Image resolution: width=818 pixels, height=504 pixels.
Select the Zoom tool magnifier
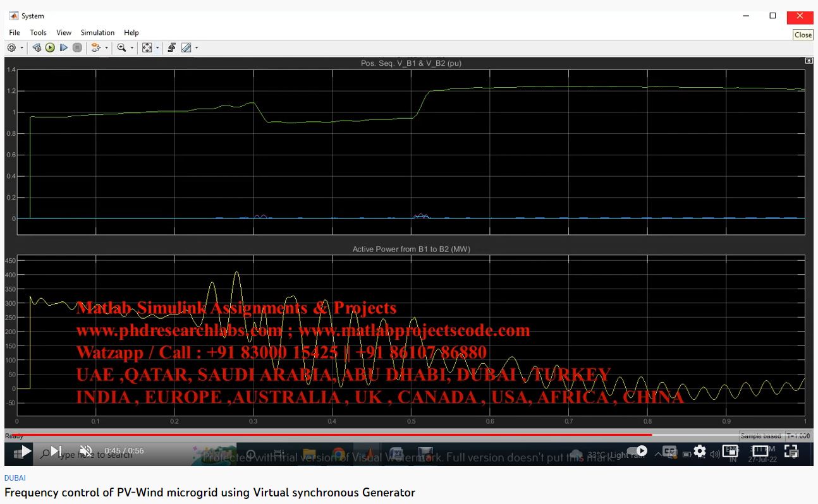point(121,48)
